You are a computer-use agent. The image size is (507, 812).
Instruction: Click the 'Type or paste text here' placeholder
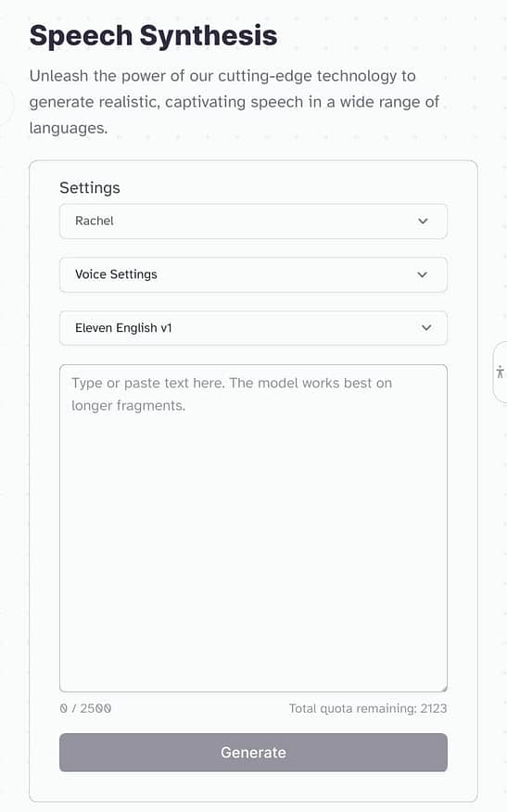pos(232,394)
